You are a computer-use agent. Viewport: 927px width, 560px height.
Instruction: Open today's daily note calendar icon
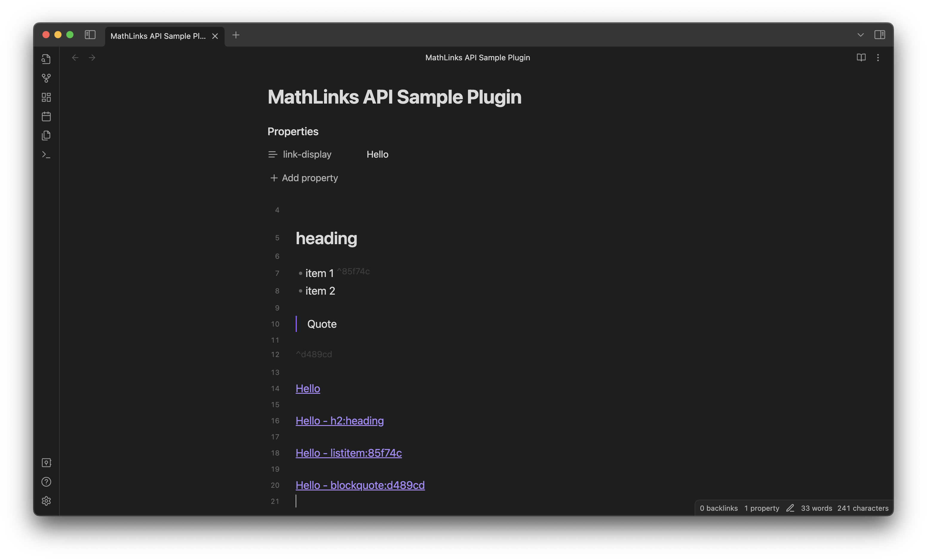coord(46,117)
